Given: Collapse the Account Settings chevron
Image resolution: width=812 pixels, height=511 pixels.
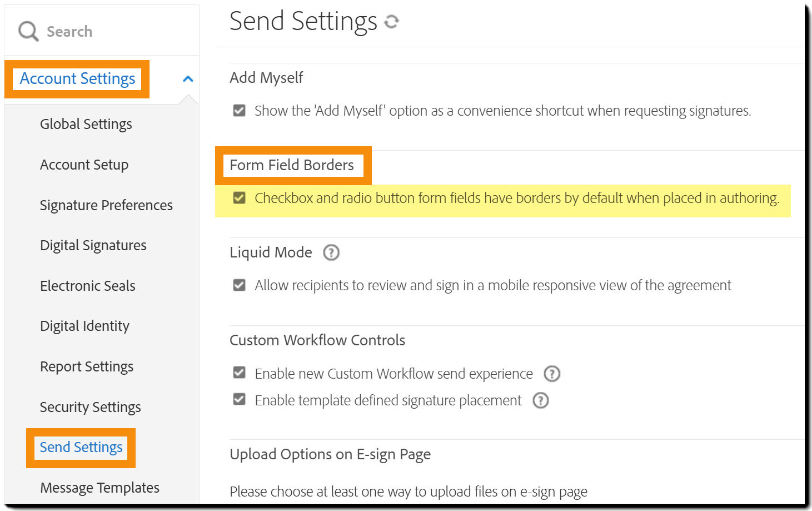Looking at the screenshot, I should pos(188,79).
